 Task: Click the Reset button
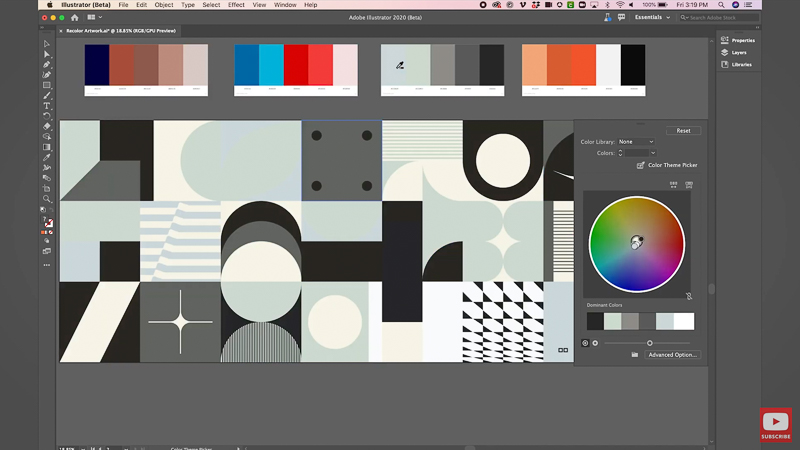coord(683,130)
